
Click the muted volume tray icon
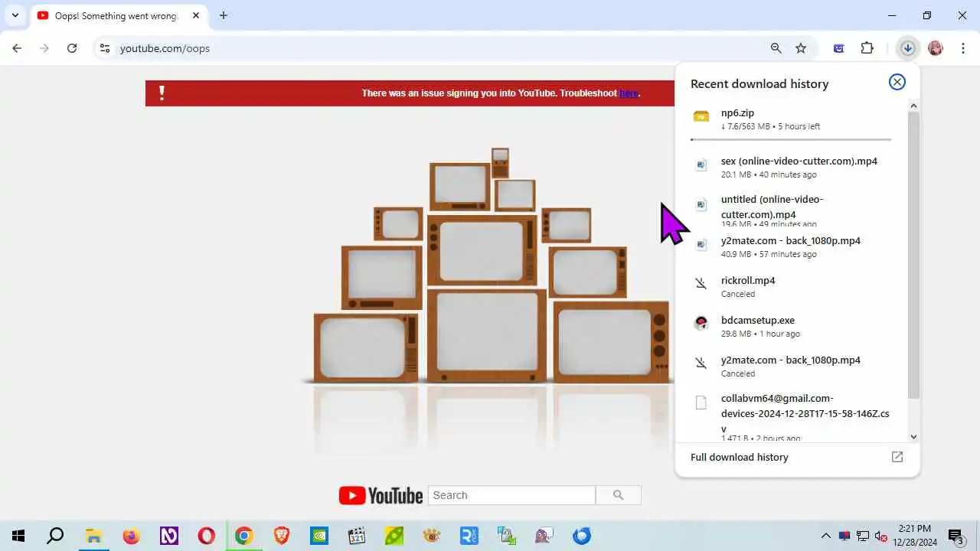click(x=881, y=536)
